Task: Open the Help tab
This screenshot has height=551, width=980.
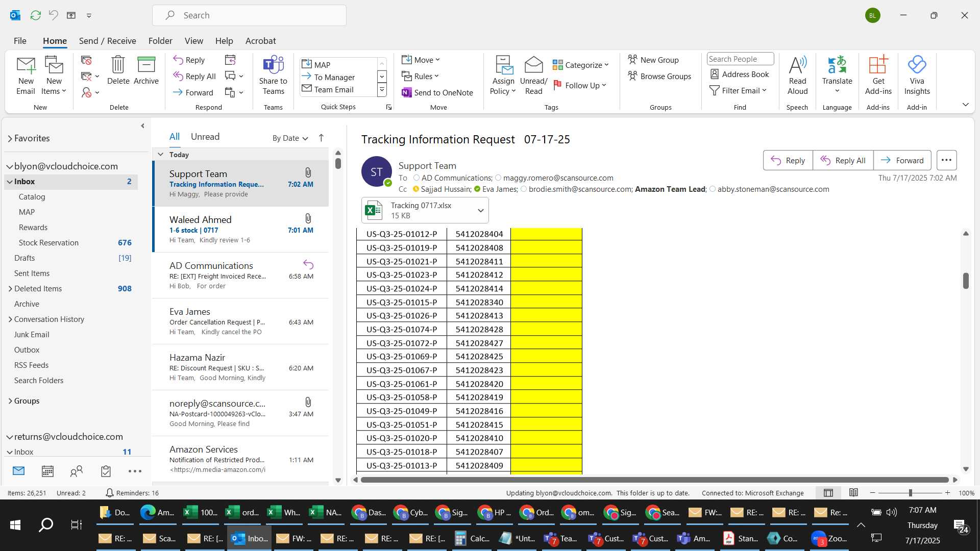Action: [224, 41]
